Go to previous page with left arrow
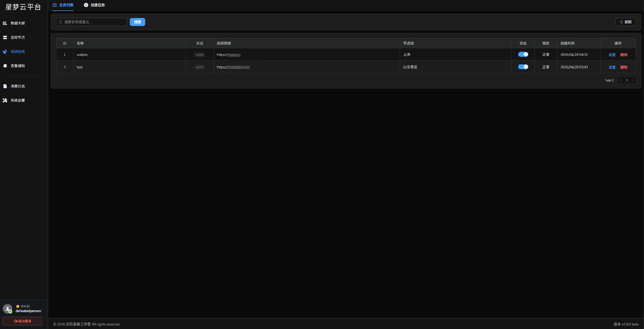 point(620,80)
